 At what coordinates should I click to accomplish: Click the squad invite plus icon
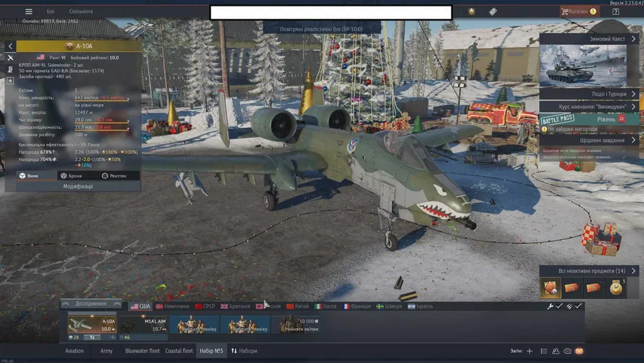tap(529, 351)
